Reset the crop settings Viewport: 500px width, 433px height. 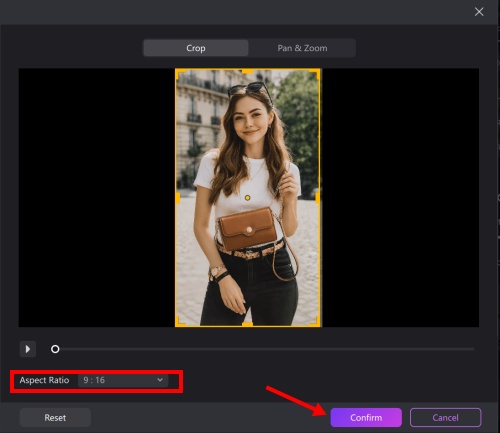[55, 418]
